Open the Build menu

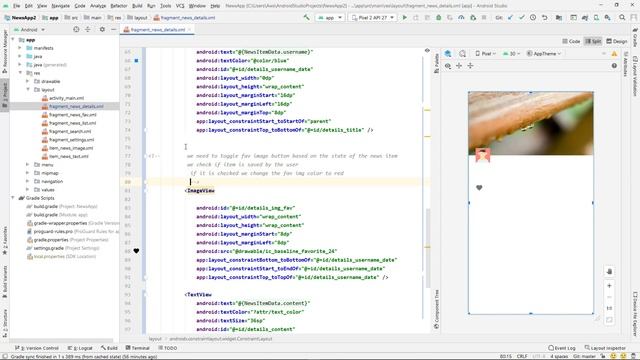point(137,6)
